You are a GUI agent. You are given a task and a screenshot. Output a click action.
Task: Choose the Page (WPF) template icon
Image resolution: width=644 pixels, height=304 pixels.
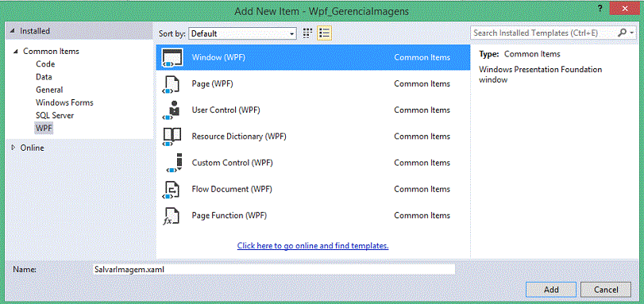coord(172,84)
